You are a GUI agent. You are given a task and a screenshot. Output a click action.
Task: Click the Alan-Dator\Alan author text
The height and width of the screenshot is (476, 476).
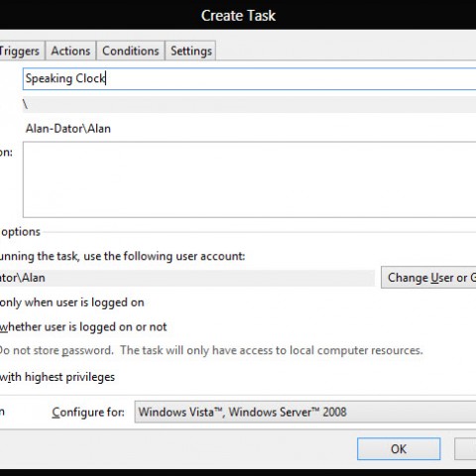pos(68,129)
